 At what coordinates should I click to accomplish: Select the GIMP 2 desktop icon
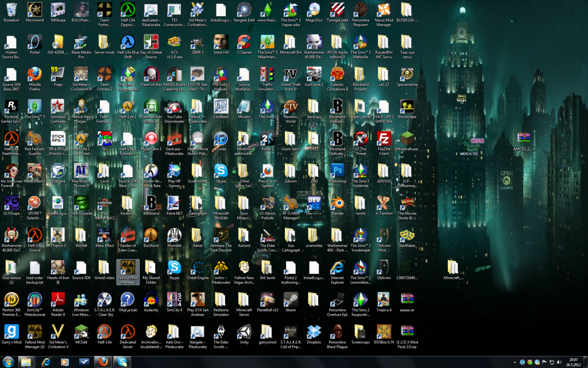tap(198, 45)
